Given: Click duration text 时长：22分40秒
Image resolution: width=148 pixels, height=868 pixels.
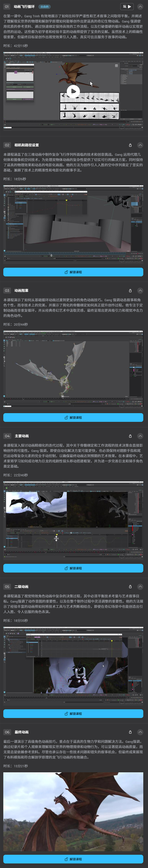Looking at the screenshot, I should click(x=16, y=476).
